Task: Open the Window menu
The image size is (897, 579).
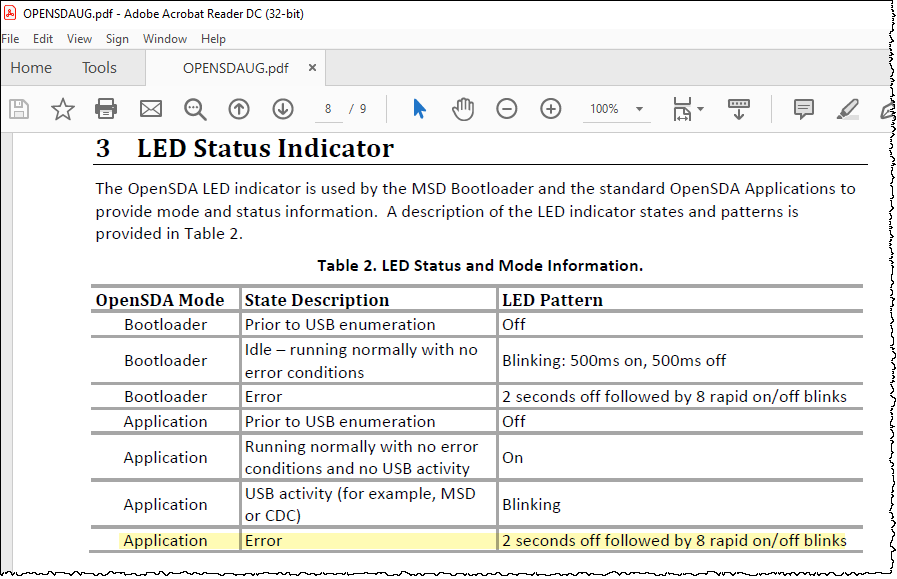Action: coord(164,39)
